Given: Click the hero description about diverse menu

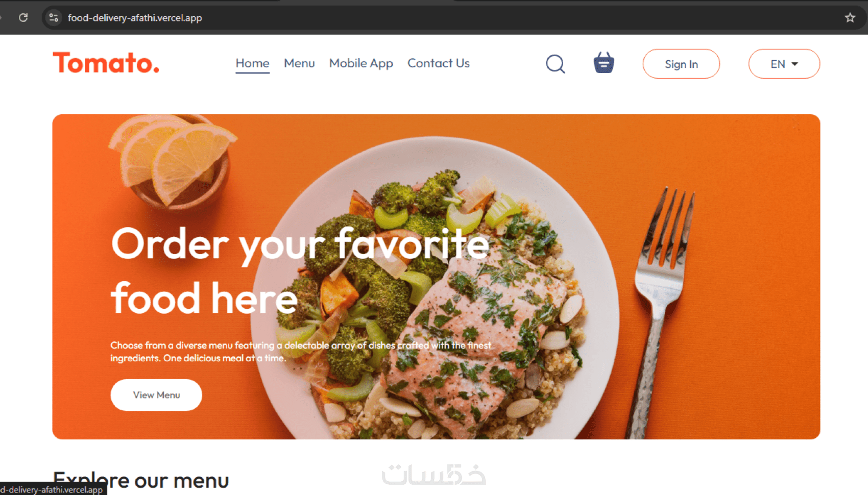Looking at the screenshot, I should point(301,352).
